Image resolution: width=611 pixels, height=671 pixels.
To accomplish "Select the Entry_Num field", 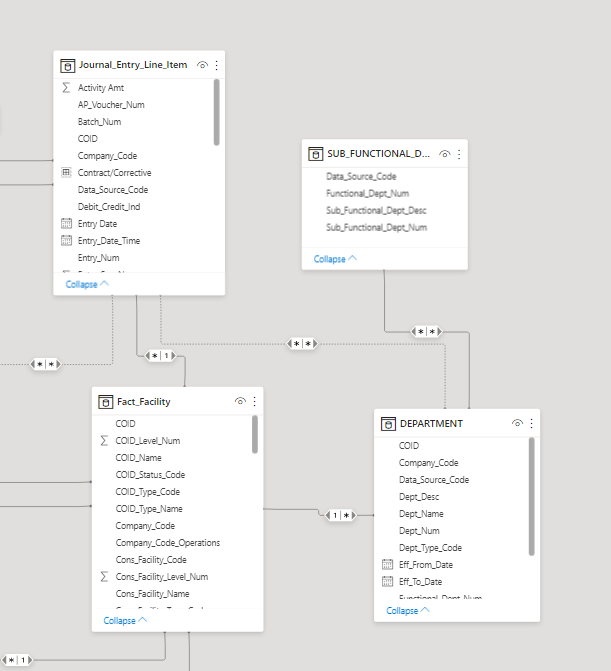I will click(98, 258).
